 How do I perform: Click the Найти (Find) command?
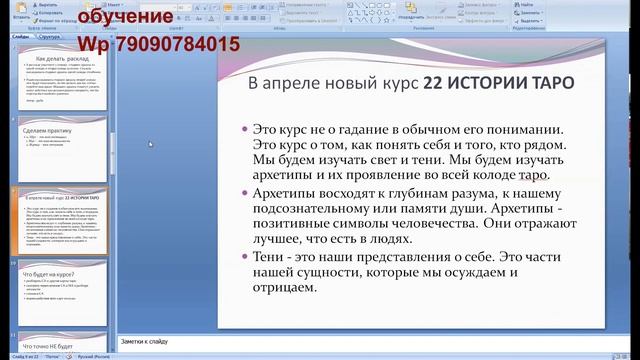pyautogui.click(x=524, y=5)
